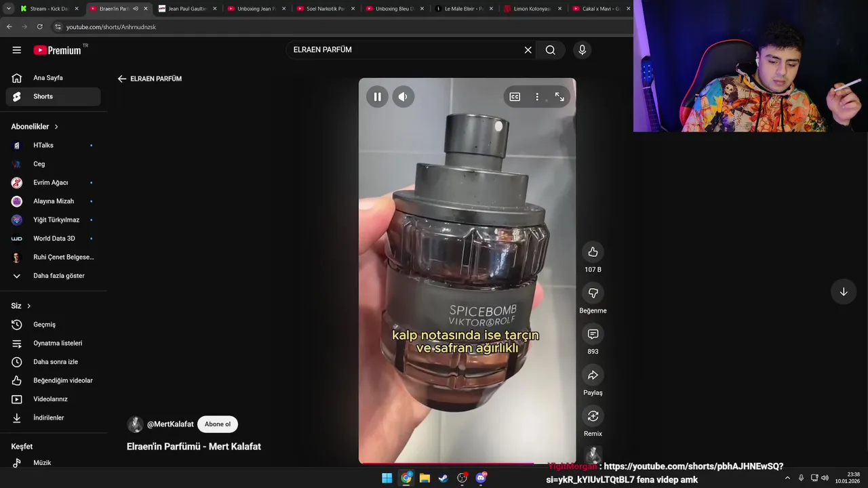
Task: Start voice search with microphone
Action: (582, 50)
